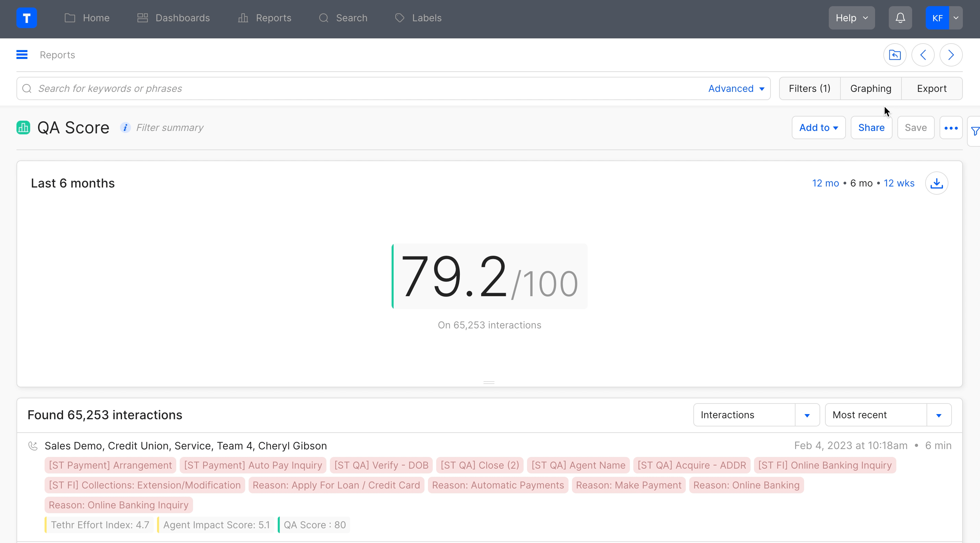The height and width of the screenshot is (543, 980).
Task: Click the filter summary info icon
Action: pos(125,128)
